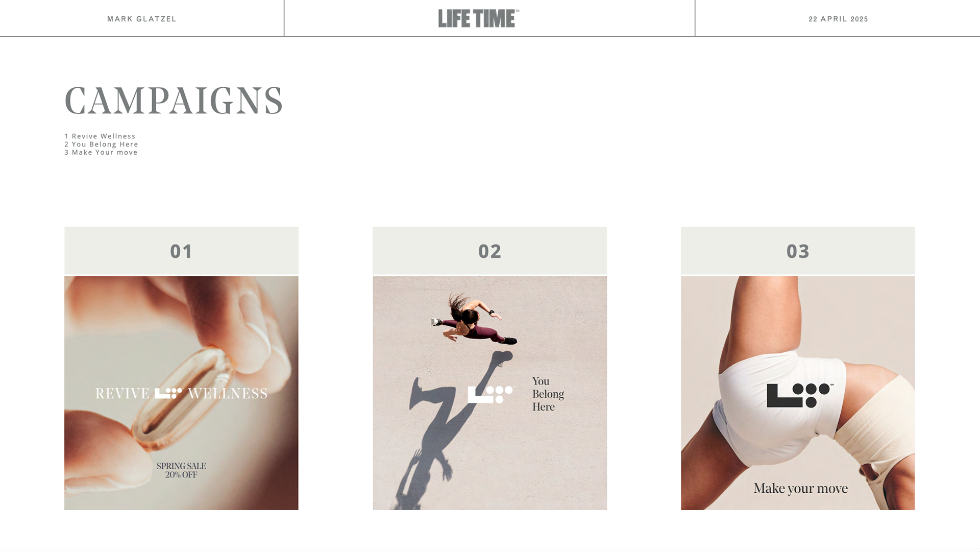Click list item 1 Revive Wellness

point(100,136)
